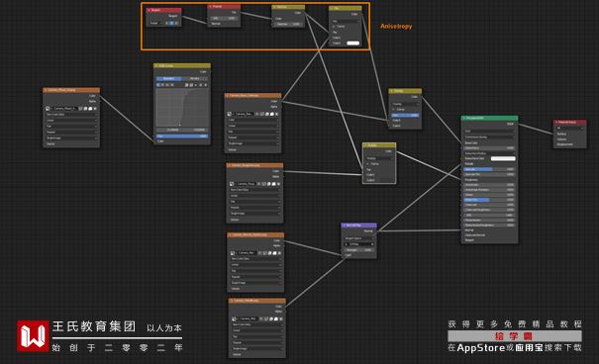The width and height of the screenshot is (599, 364).
Task: Adjust Fac slider on Overlay node
Action: pos(405,115)
